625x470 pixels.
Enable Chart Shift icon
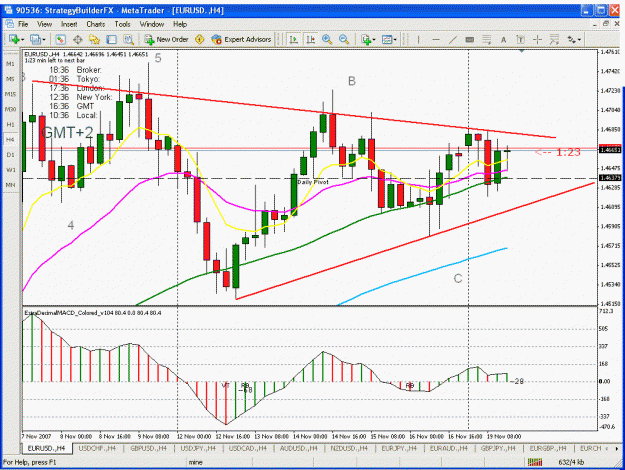(311, 39)
